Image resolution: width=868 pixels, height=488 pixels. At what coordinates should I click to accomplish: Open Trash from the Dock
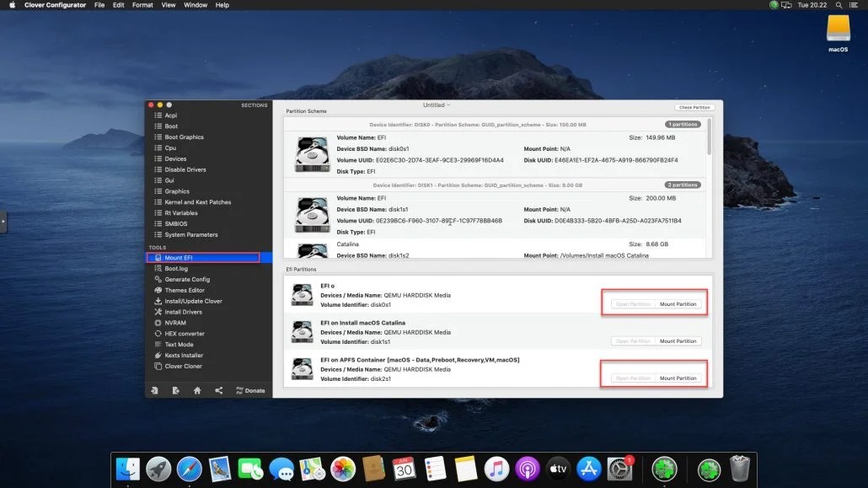740,469
